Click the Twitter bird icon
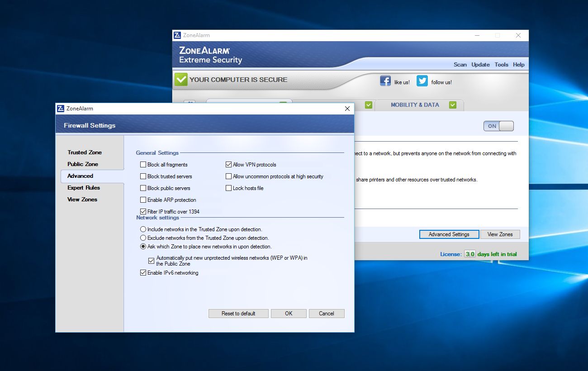The width and height of the screenshot is (588, 371). (x=422, y=81)
